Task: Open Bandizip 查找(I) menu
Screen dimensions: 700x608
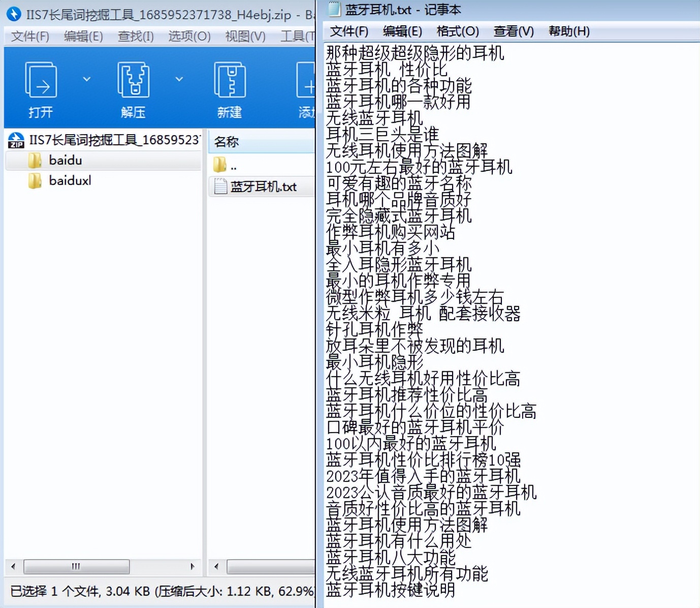Action: coord(136,37)
